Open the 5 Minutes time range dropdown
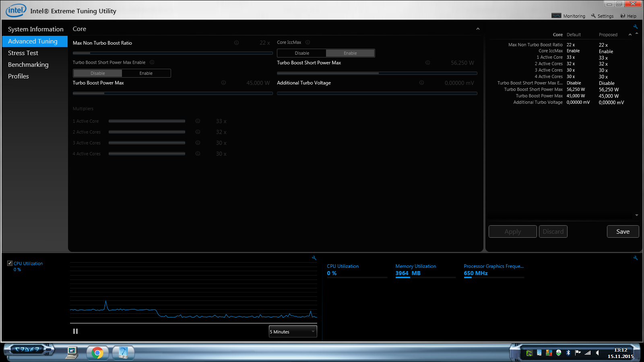This screenshot has height=362, width=644. [293, 332]
